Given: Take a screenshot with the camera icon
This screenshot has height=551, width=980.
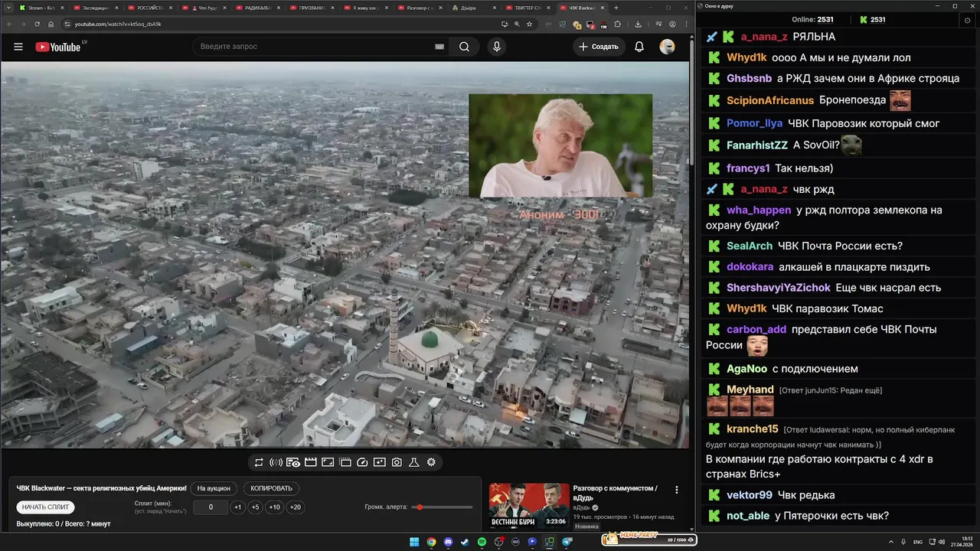Looking at the screenshot, I should coord(397,462).
